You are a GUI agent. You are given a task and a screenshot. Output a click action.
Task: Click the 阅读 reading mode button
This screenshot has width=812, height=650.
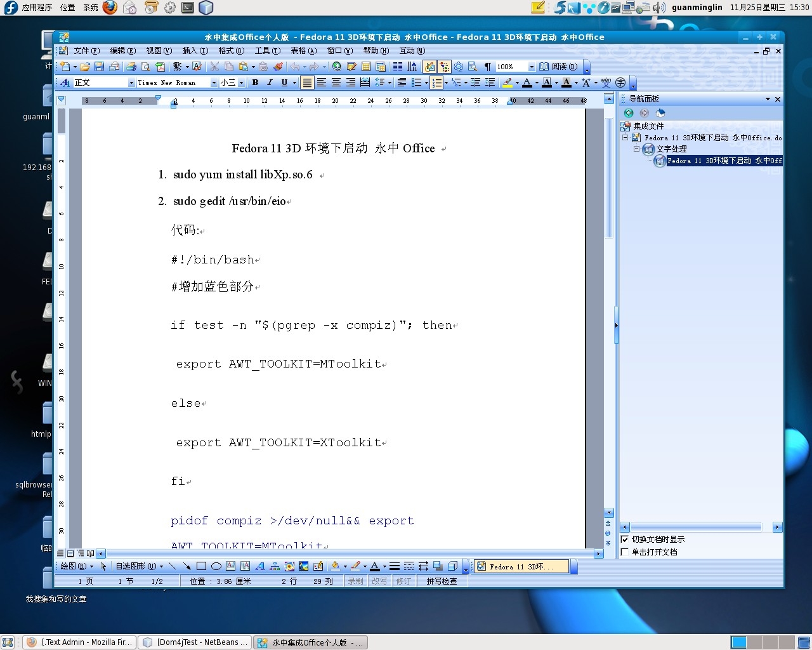click(x=558, y=67)
